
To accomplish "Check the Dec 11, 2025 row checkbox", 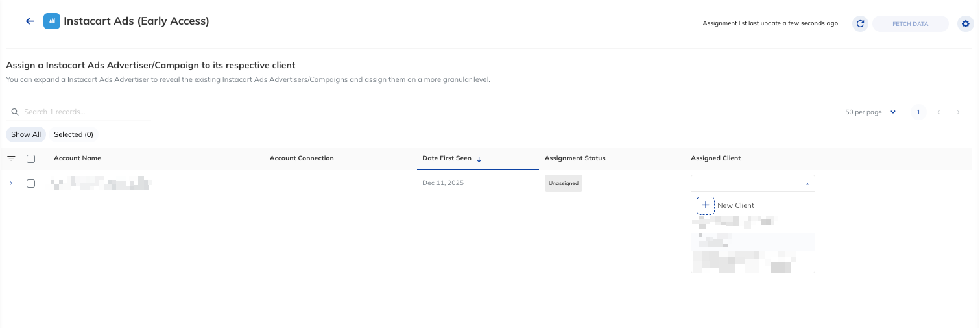I will click(30, 183).
